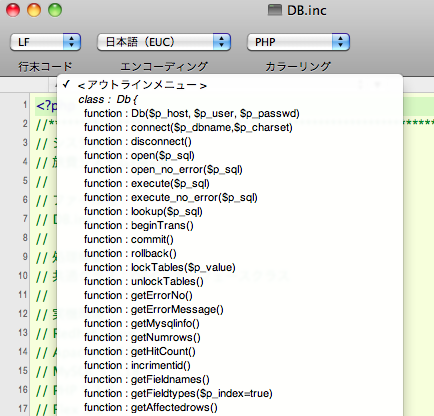Select function rollback() entry
Screen dimensions: 434x416
coord(230,253)
